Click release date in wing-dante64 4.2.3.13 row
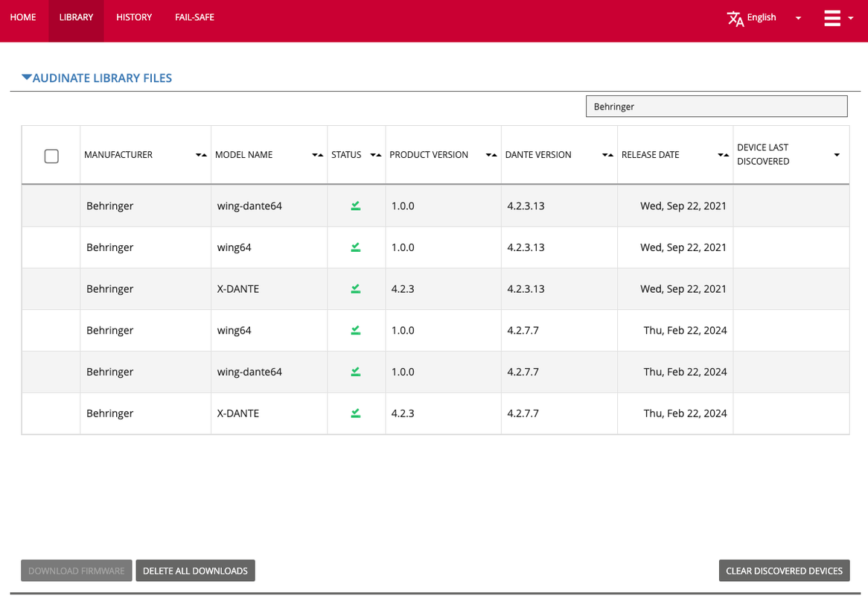Image resolution: width=868 pixels, height=596 pixels. coord(683,206)
